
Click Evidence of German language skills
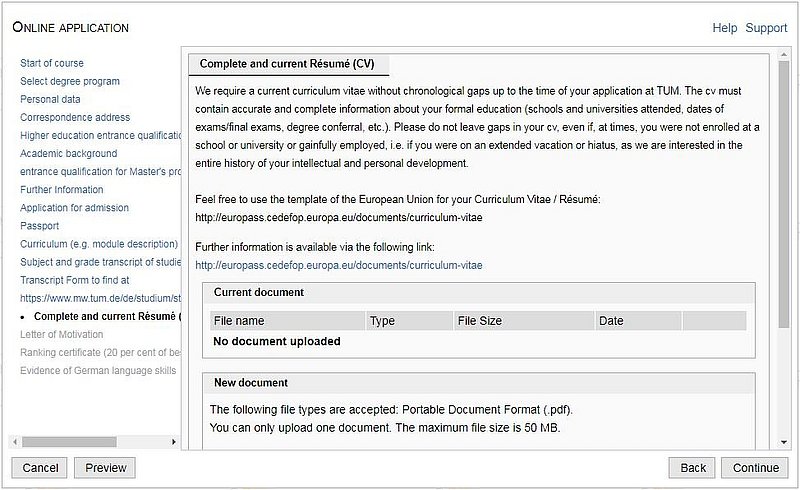click(98, 371)
